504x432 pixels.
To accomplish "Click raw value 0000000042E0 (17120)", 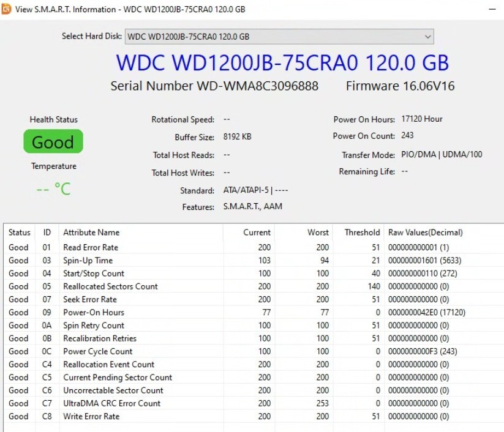I will [x=427, y=312].
